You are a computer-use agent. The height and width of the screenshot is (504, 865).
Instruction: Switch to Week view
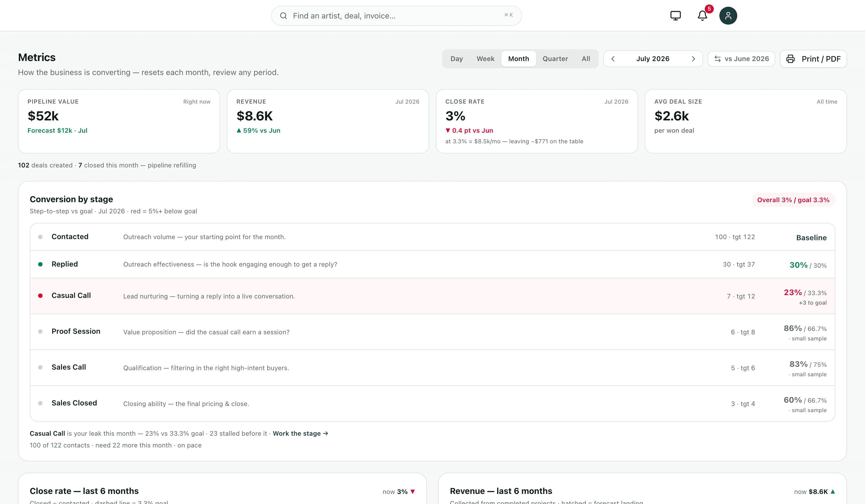tap(485, 59)
